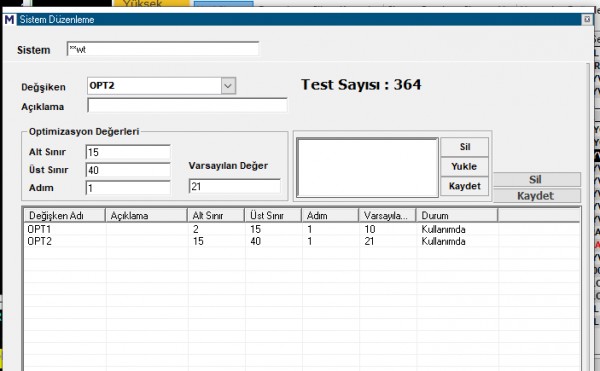Screen dimensions: 600x371
Task: Click OPT2 Üst Sınır value 40 in table
Action: click(x=255, y=241)
